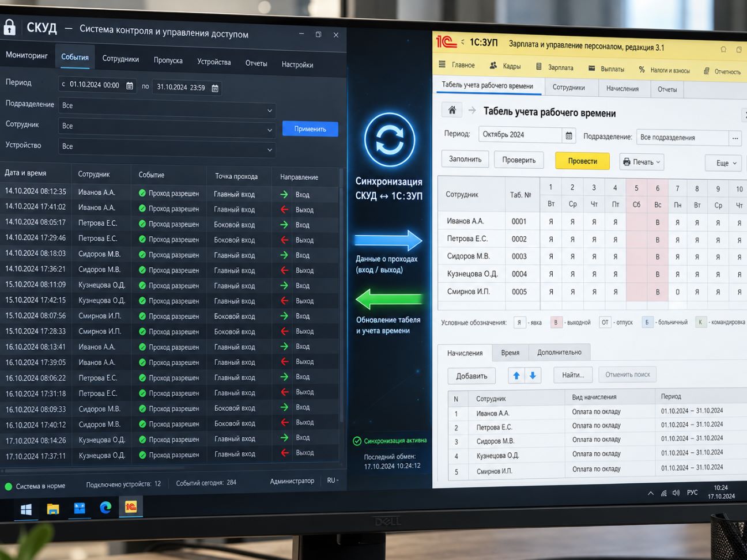This screenshot has width=747, height=560.
Task: Move the accrual row down with blue arrow
Action: (x=533, y=376)
